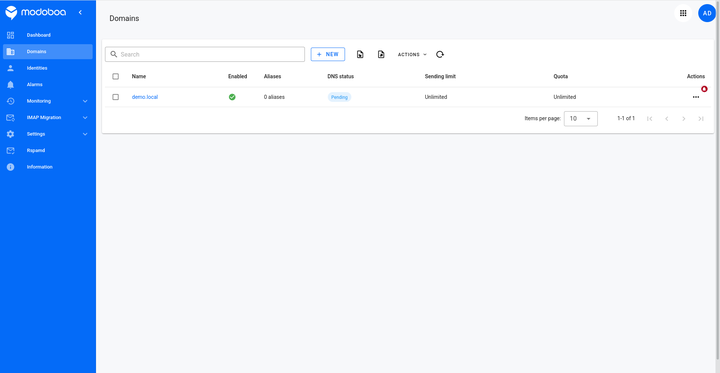Image resolution: width=720 pixels, height=373 pixels.
Task: Click the 0 aliases cell
Action: pyautogui.click(x=274, y=97)
